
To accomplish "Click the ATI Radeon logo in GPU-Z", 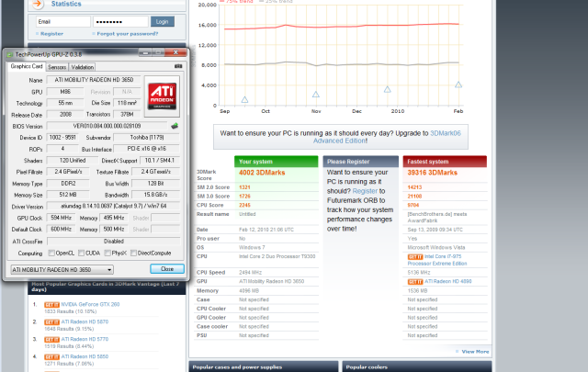I will 162,96.
